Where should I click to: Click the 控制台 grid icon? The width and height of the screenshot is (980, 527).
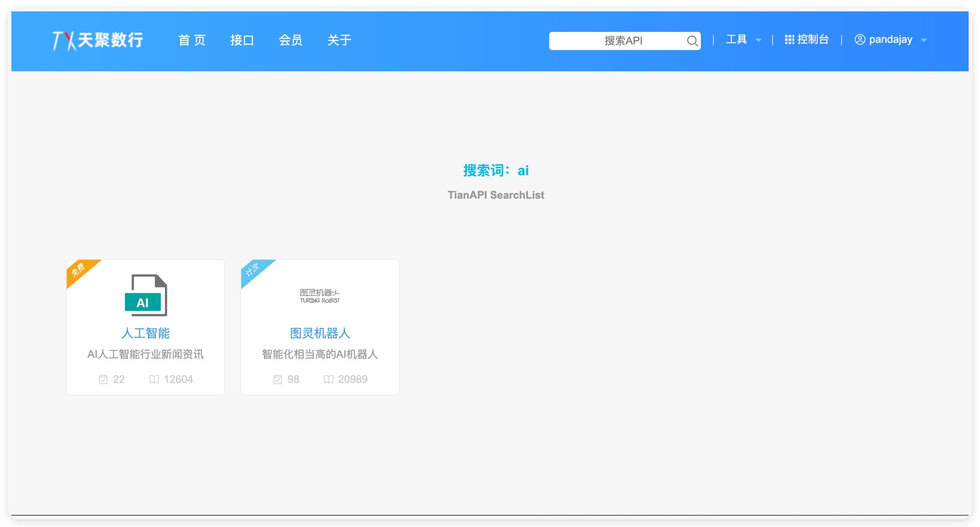[789, 39]
